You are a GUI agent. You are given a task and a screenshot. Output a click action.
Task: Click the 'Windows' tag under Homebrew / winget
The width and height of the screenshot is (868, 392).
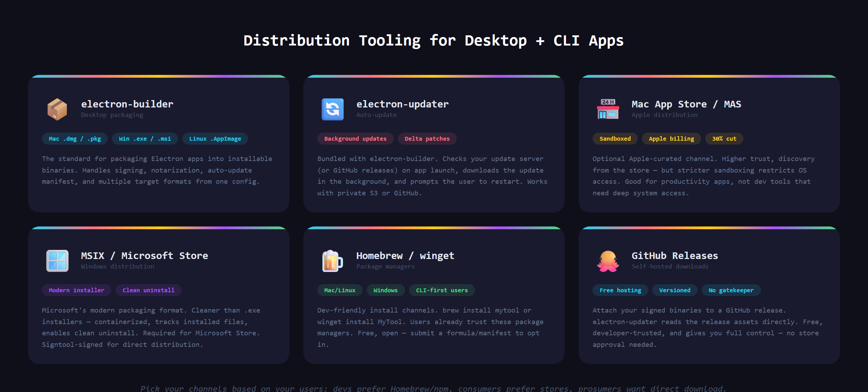pyautogui.click(x=386, y=290)
